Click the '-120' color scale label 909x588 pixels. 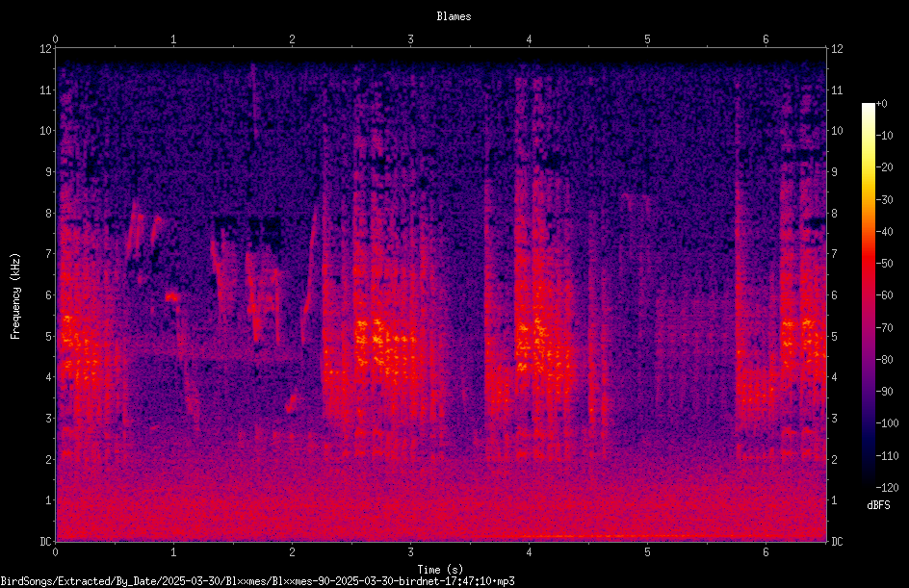click(x=887, y=487)
